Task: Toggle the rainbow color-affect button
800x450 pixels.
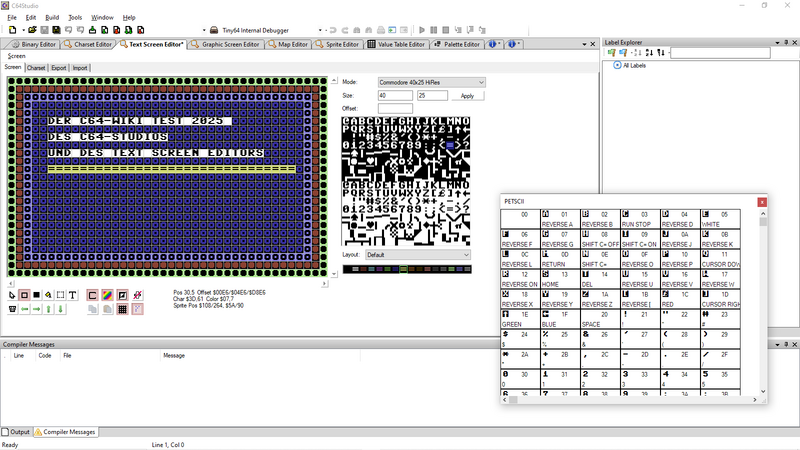Action: point(107,295)
